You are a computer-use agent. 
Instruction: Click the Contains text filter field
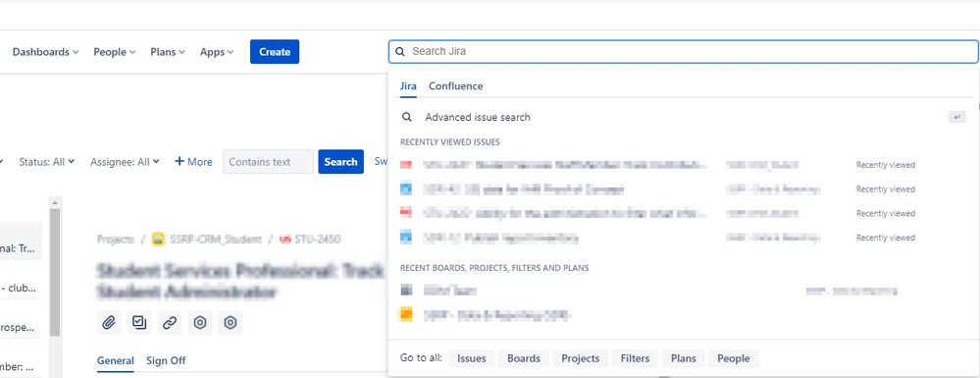click(268, 161)
